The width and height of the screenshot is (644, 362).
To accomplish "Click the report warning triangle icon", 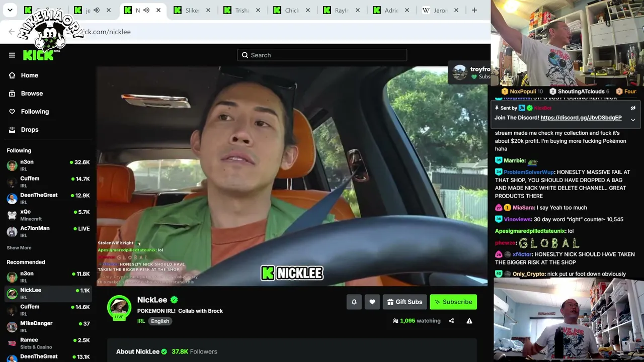I will (x=469, y=321).
